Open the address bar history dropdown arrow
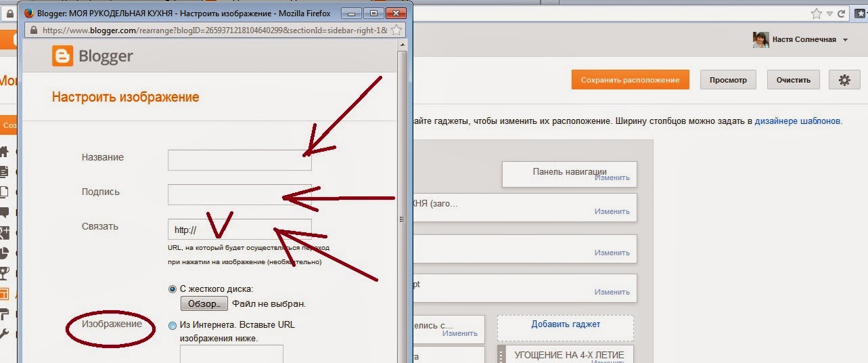The height and width of the screenshot is (363, 868). point(830,13)
